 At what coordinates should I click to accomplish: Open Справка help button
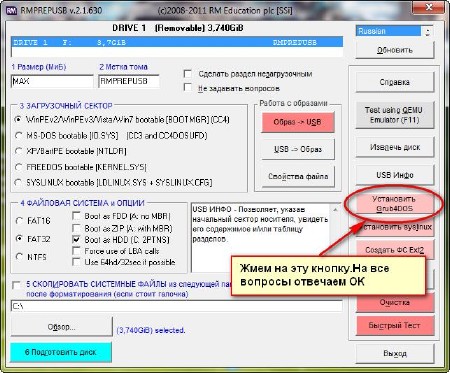395,82
